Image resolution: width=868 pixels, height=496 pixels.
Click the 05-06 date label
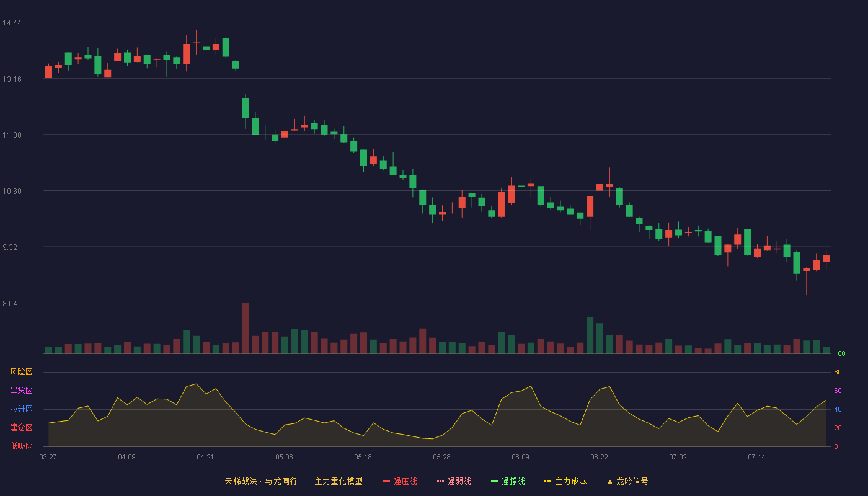284,457
